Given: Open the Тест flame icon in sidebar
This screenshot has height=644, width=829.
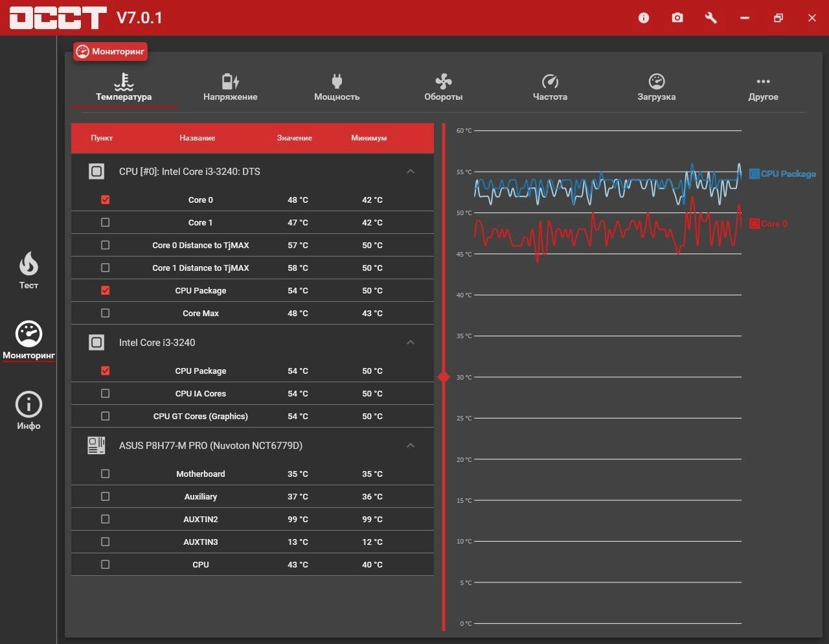Looking at the screenshot, I should coord(28,264).
